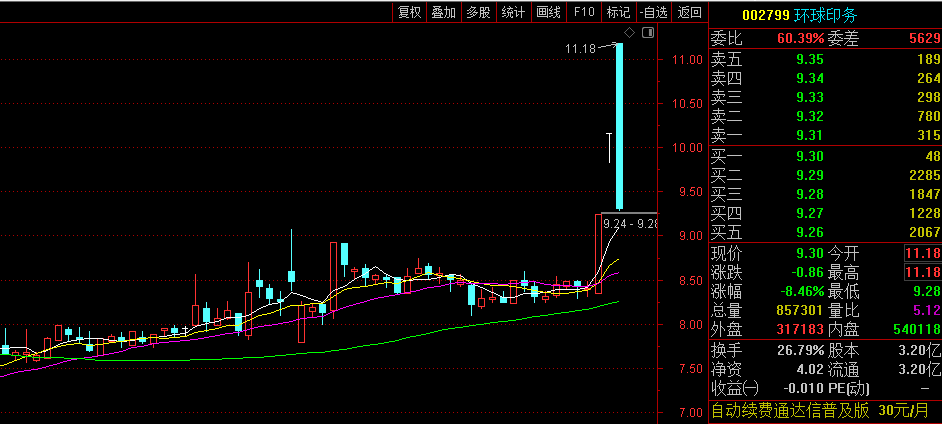Select the 卖四 price 9.34
This screenshot has width=942, height=424.
(810, 78)
